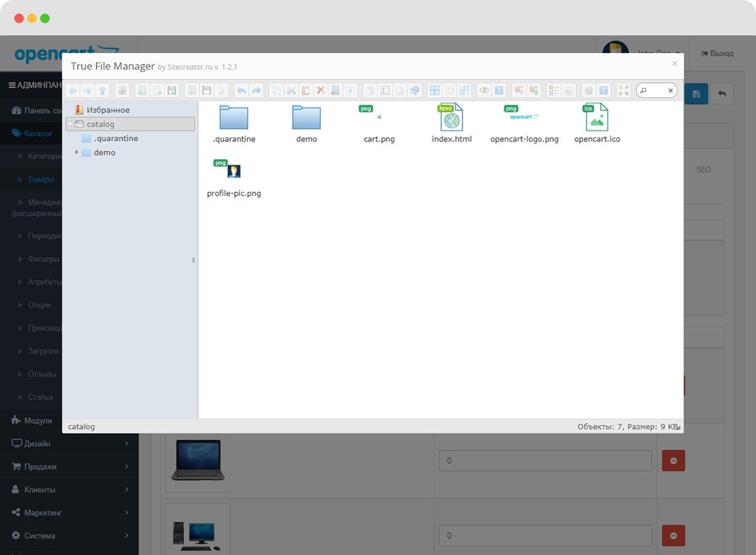This screenshot has width=756, height=555.
Task: Create a new text file via toolbar
Action: (157, 90)
